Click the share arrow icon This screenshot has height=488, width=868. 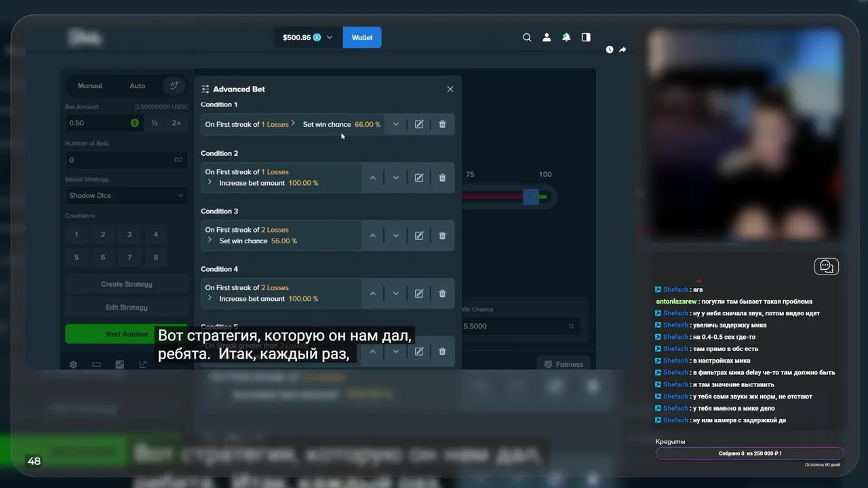pyautogui.click(x=623, y=49)
